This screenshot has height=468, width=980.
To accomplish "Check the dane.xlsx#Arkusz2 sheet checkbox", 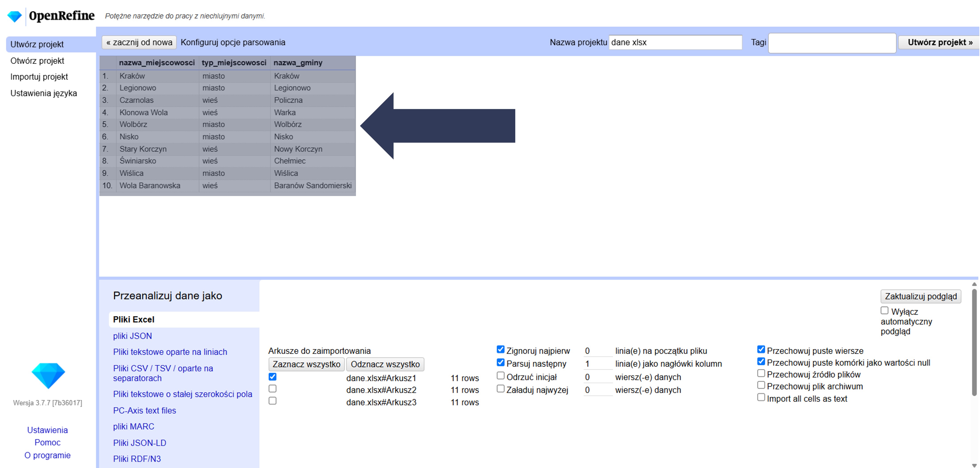I will (x=272, y=389).
